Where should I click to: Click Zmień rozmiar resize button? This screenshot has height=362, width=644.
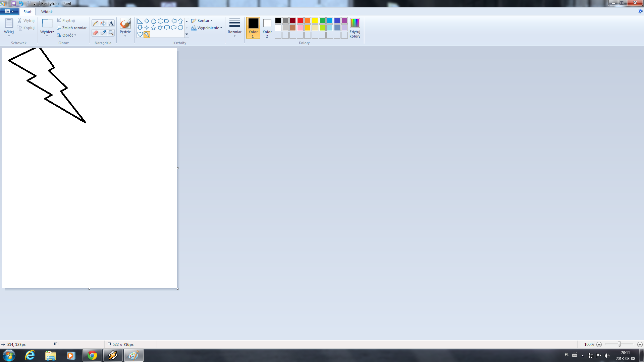point(72,28)
